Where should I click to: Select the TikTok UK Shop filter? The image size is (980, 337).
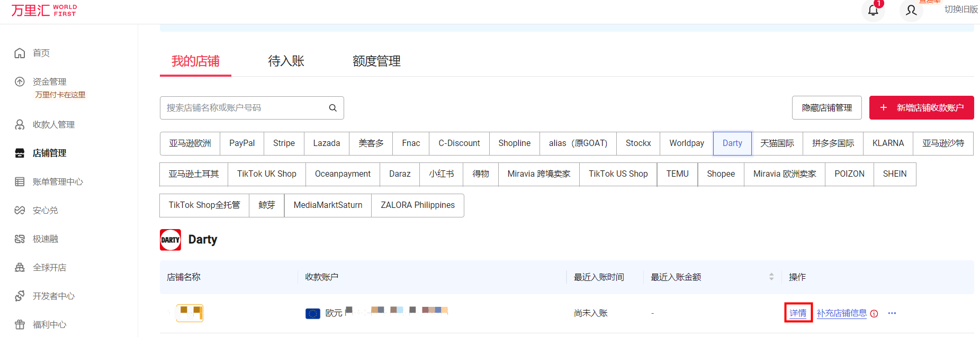pyautogui.click(x=266, y=174)
